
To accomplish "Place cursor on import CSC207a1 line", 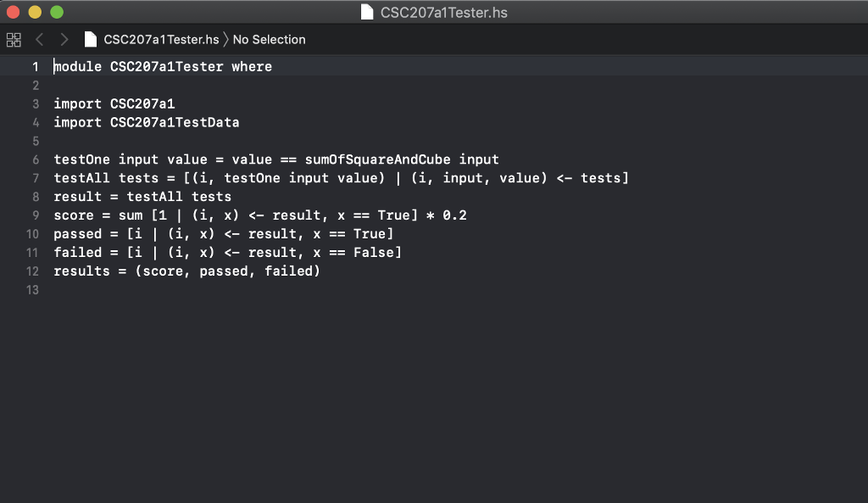I will tap(114, 103).
